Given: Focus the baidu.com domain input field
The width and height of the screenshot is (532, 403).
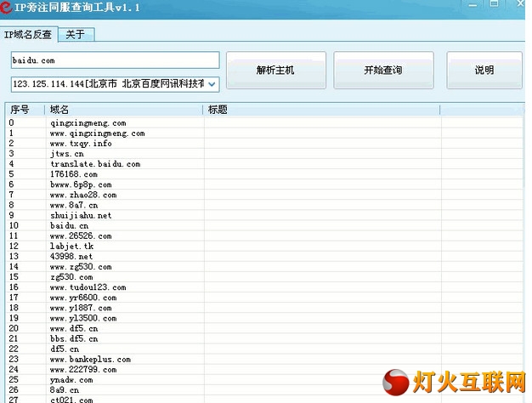Looking at the screenshot, I should 115,60.
